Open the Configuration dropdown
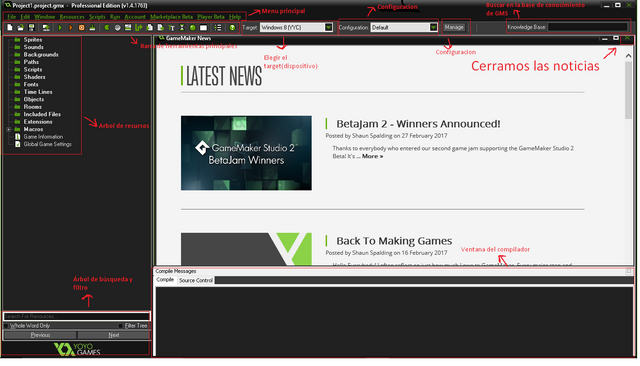The image size is (640, 366). (433, 27)
